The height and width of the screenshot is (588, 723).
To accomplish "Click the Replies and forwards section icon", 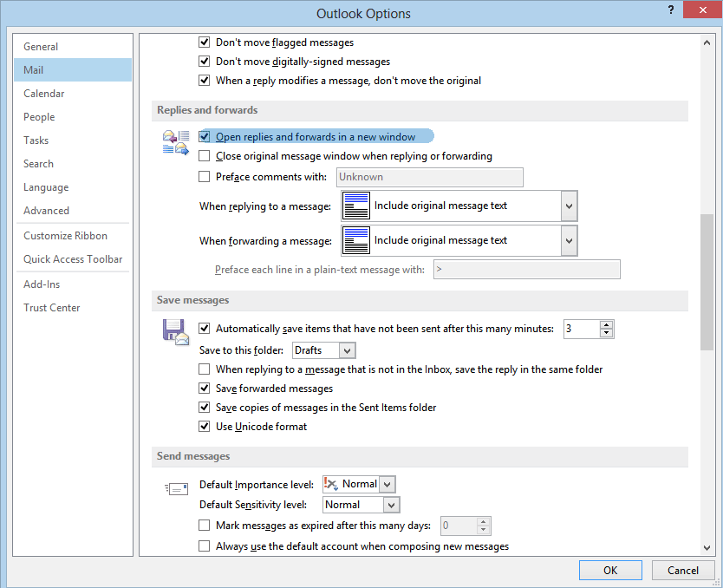I will [x=175, y=142].
